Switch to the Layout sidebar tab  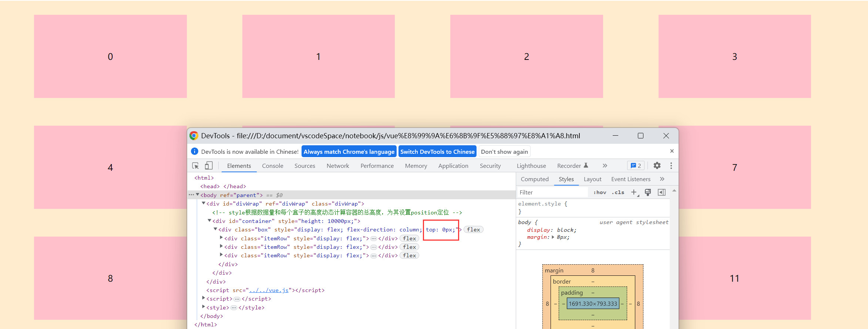tap(592, 179)
